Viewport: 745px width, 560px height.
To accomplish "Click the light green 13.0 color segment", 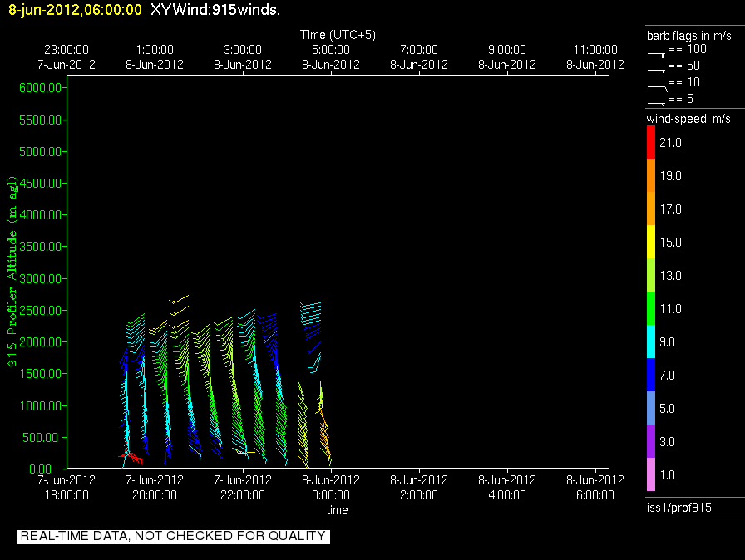I will pos(650,275).
